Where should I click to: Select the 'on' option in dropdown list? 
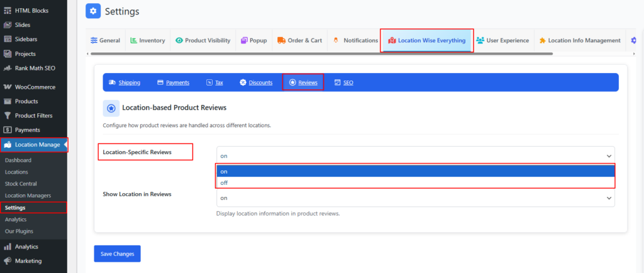[415, 171]
